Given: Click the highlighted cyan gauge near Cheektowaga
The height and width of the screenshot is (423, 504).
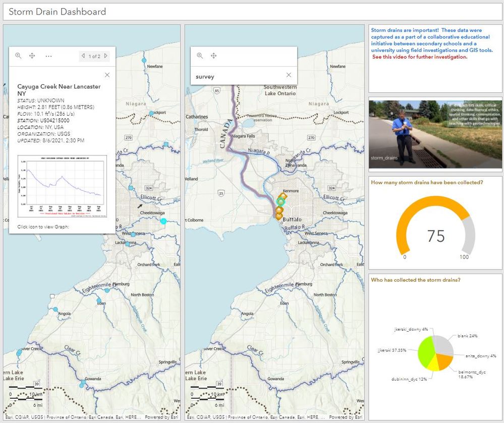Looking at the screenshot, I should pyautogui.click(x=163, y=221).
